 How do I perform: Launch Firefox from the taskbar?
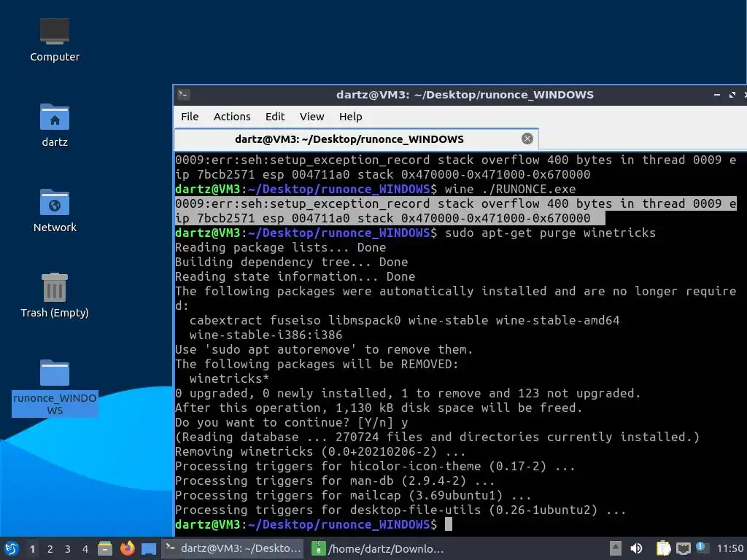pyautogui.click(x=127, y=548)
